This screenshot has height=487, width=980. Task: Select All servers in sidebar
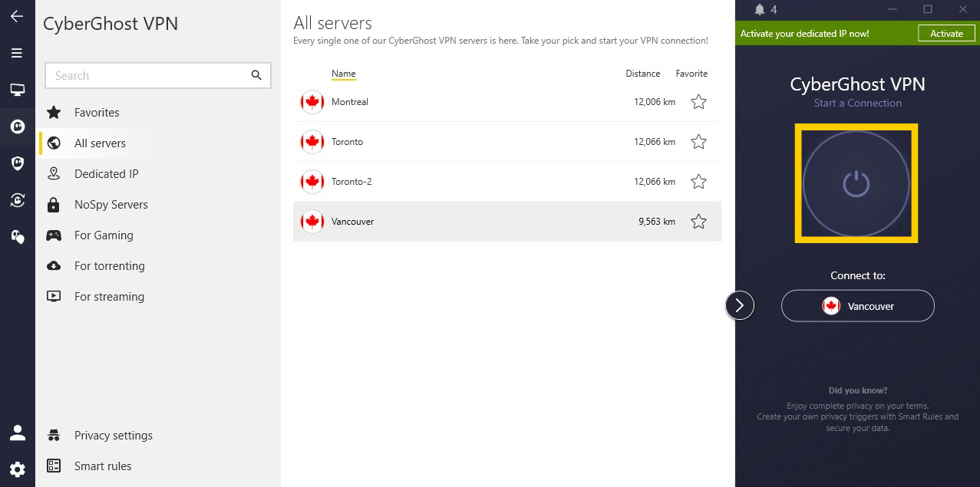[x=100, y=143]
